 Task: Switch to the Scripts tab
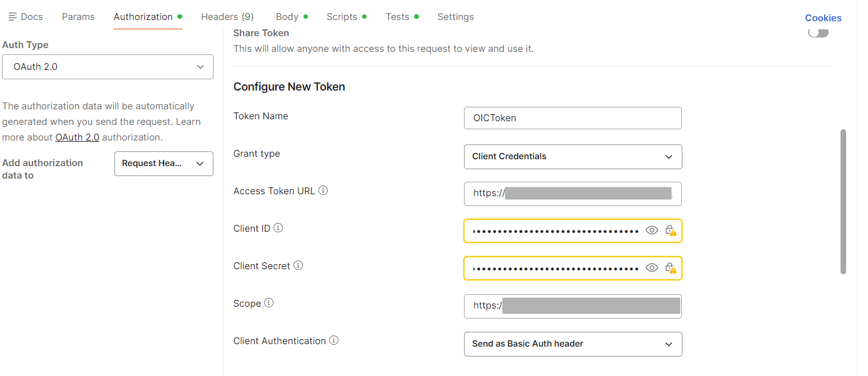(x=342, y=17)
